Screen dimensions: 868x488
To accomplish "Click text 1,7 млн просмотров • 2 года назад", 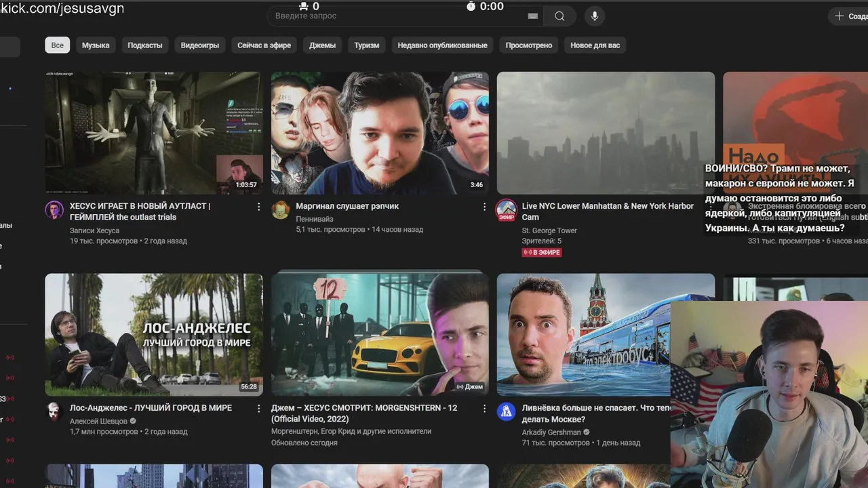I will click(x=128, y=431).
